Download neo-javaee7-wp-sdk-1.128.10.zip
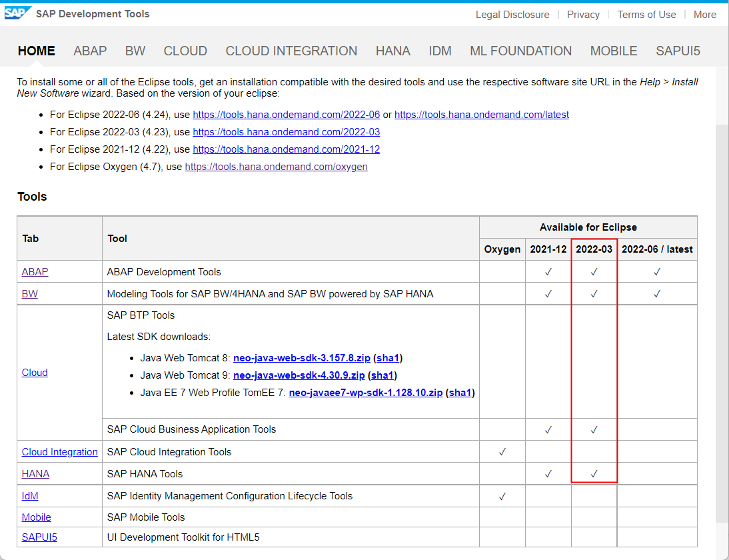The image size is (729, 560). (x=365, y=393)
